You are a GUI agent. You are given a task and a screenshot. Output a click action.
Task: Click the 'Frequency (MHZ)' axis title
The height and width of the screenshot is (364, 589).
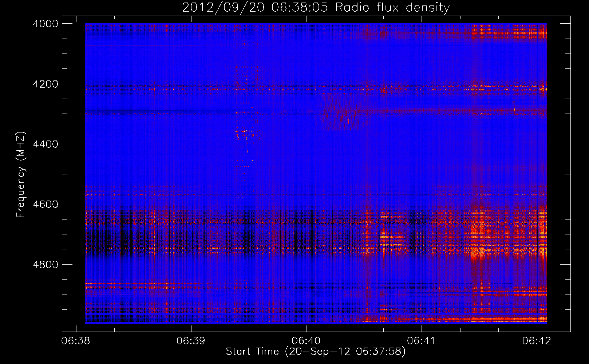click(21, 175)
